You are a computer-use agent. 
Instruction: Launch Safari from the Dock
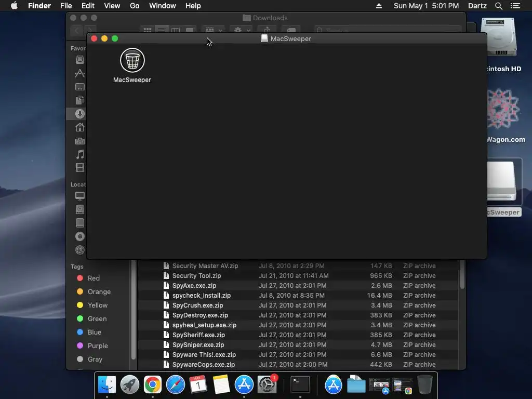(176, 385)
